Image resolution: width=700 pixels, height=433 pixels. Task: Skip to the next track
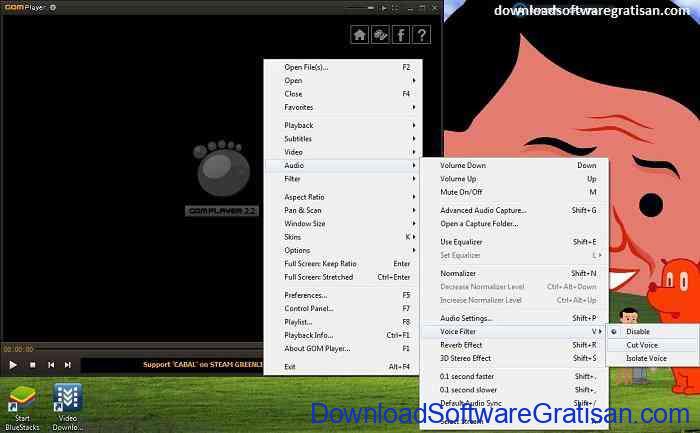[x=67, y=365]
